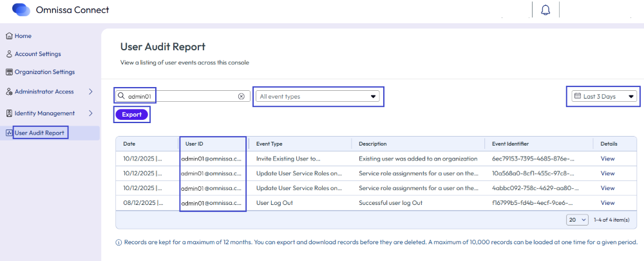Go to Home in the sidebar
644x261 pixels.
point(23,36)
